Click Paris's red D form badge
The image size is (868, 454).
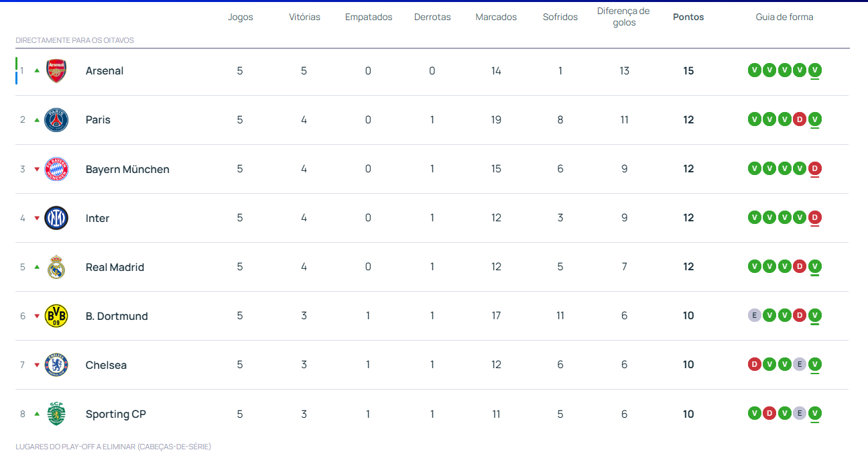pyautogui.click(x=800, y=119)
